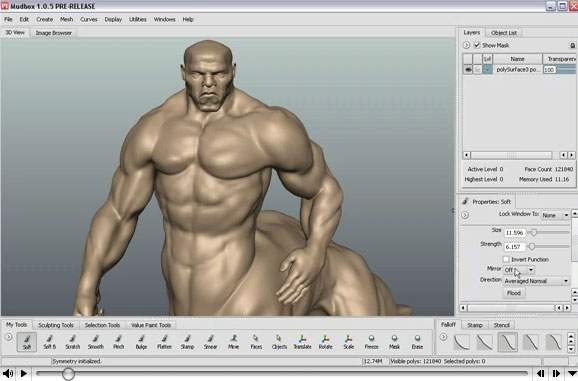Open the Lock Window To dropdown
The height and width of the screenshot is (381, 578).
tap(556, 215)
